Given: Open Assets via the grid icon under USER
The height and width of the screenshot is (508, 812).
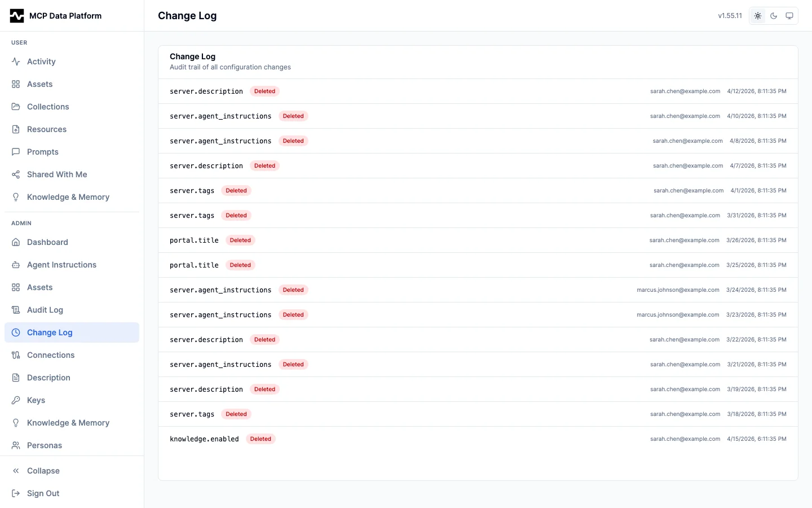Looking at the screenshot, I should (x=15, y=84).
